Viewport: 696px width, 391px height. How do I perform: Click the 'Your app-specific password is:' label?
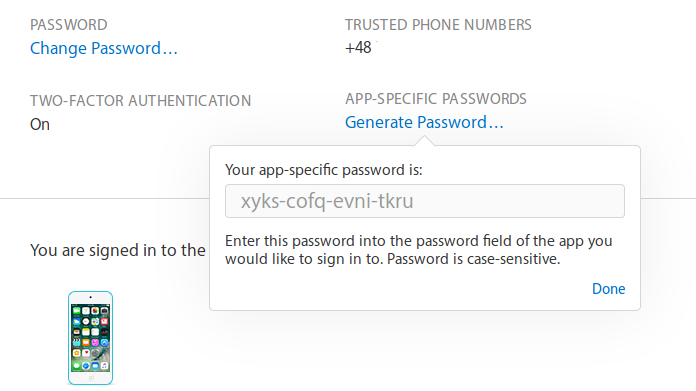[324, 170]
